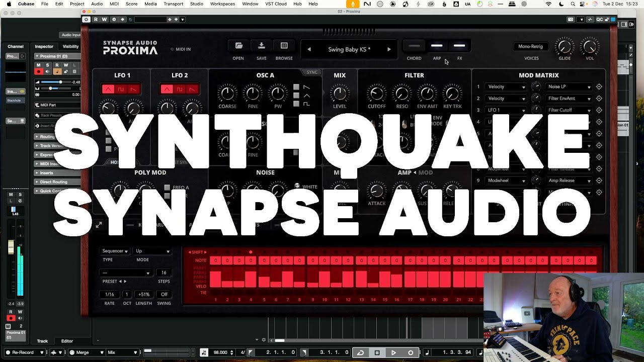Save the preset with the SAVE icon
The height and width of the screenshot is (362, 644).
point(261,46)
